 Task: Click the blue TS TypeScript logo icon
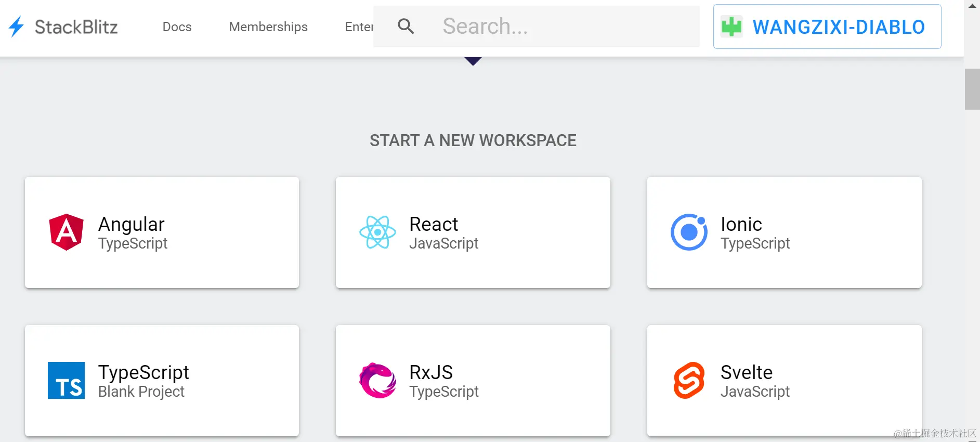point(66,380)
